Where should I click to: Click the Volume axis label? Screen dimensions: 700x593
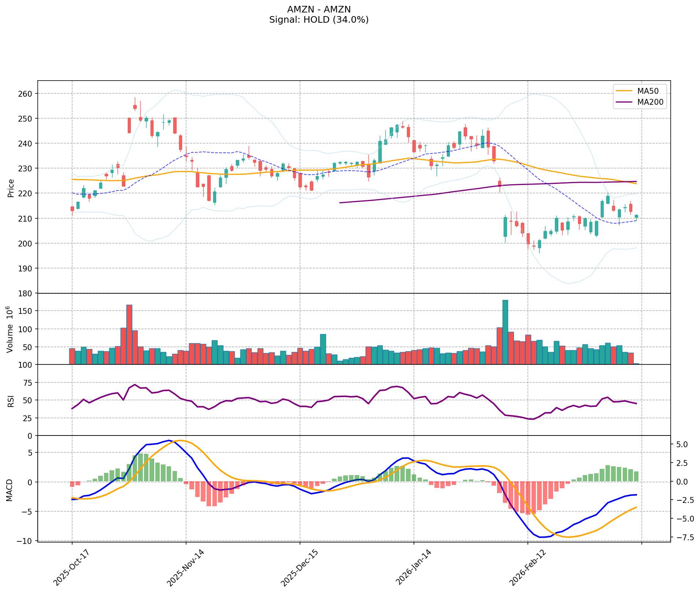pyautogui.click(x=10, y=329)
